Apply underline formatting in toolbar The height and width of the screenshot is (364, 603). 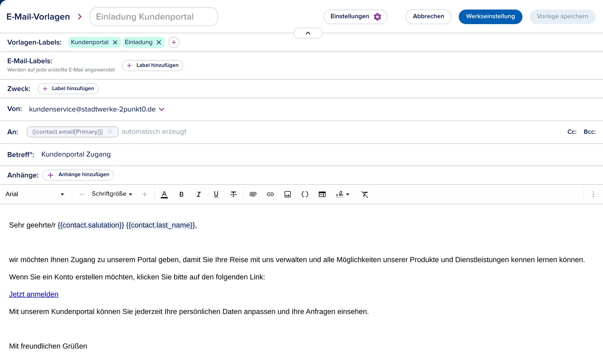pyautogui.click(x=216, y=194)
